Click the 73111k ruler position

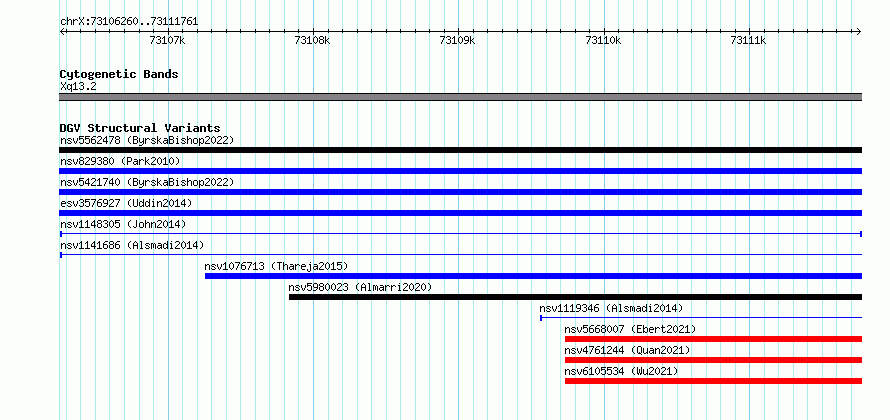tap(749, 40)
